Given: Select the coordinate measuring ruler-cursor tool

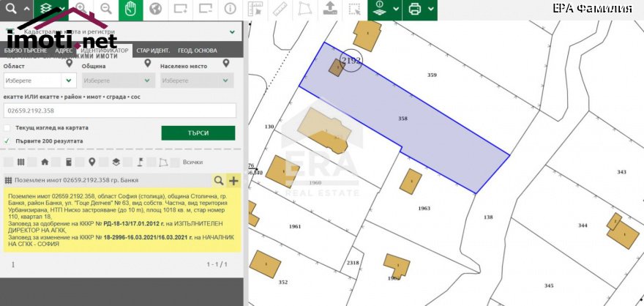Looking at the screenshot, I should 255,9.
